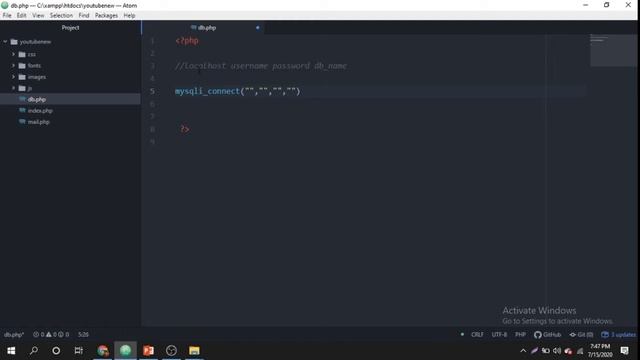Click line number 5 in the gutter
This screenshot has width=640, height=360.
point(152,91)
